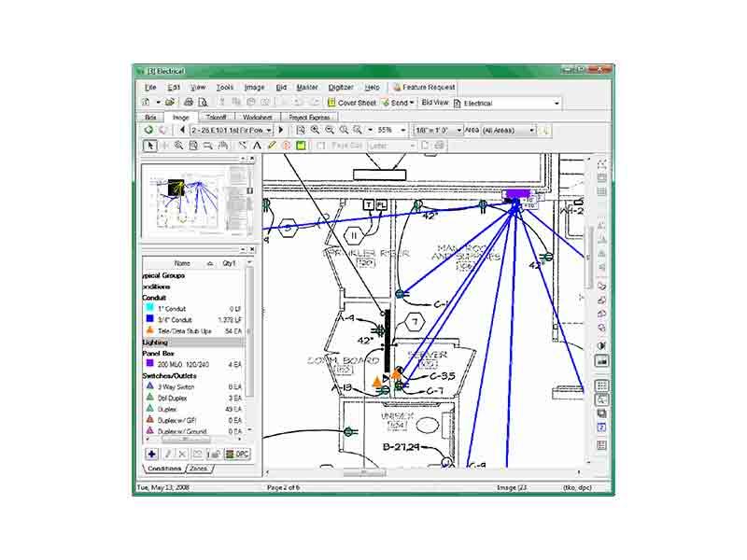The height and width of the screenshot is (560, 747).
Task: Click the delete condition X button
Action: pyautogui.click(x=182, y=454)
